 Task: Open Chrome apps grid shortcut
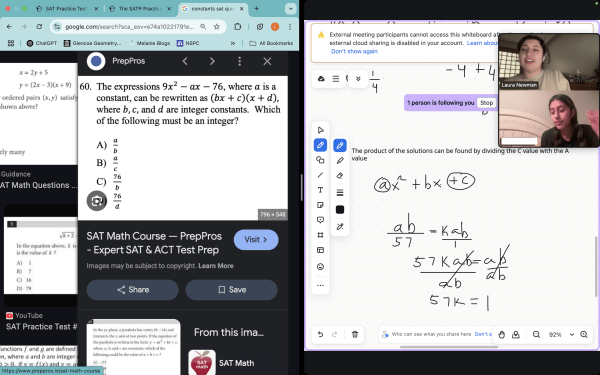pyautogui.click(x=11, y=43)
